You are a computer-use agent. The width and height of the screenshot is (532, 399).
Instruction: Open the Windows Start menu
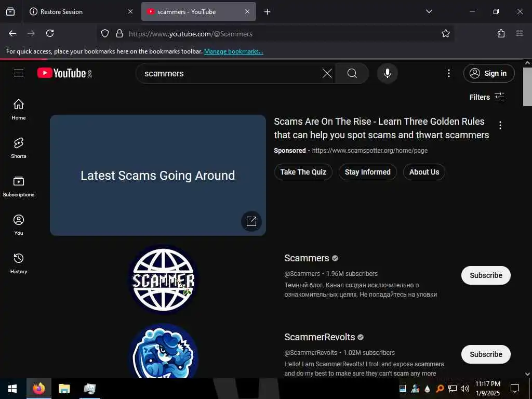click(12, 389)
